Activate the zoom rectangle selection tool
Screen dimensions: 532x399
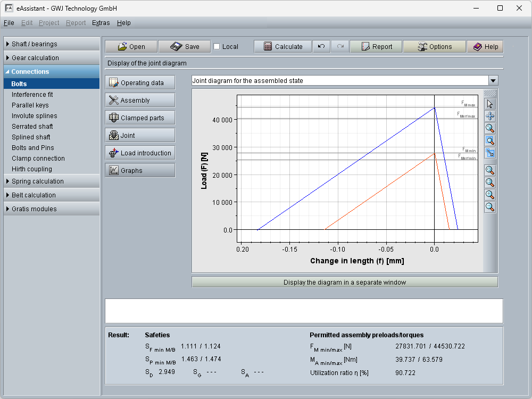click(490, 140)
